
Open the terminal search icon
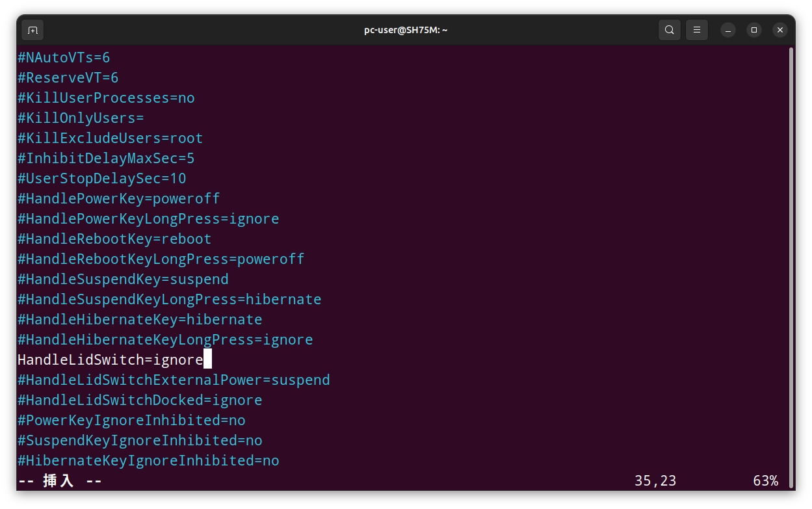point(669,30)
